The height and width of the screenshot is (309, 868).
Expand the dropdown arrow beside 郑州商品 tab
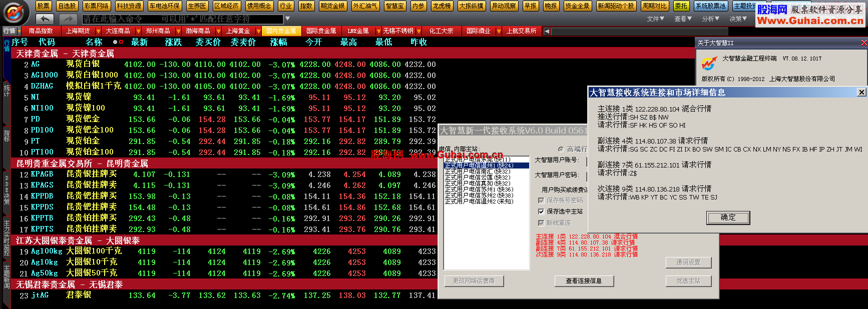[x=178, y=31]
